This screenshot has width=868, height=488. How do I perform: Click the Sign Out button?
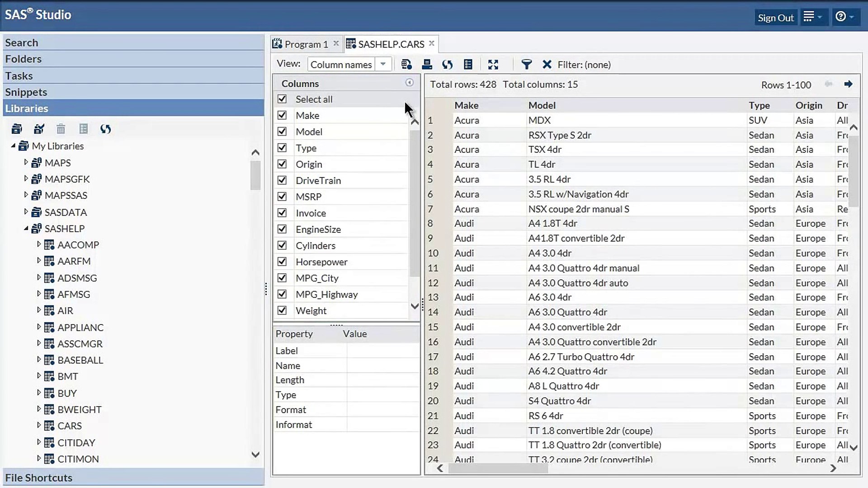[x=776, y=18]
